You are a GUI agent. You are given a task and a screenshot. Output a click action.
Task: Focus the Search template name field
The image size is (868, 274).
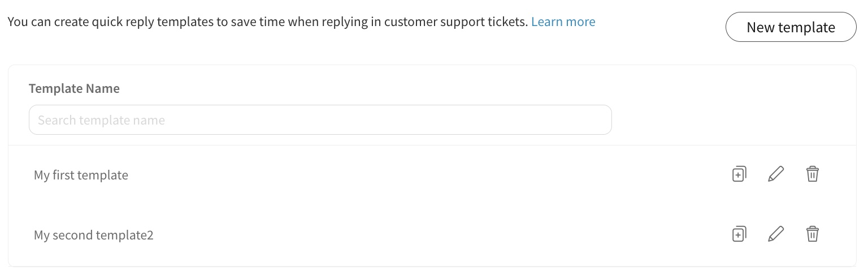click(x=320, y=120)
